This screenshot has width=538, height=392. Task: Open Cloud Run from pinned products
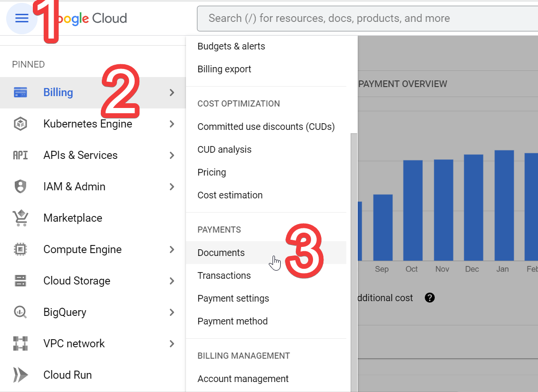click(x=68, y=375)
